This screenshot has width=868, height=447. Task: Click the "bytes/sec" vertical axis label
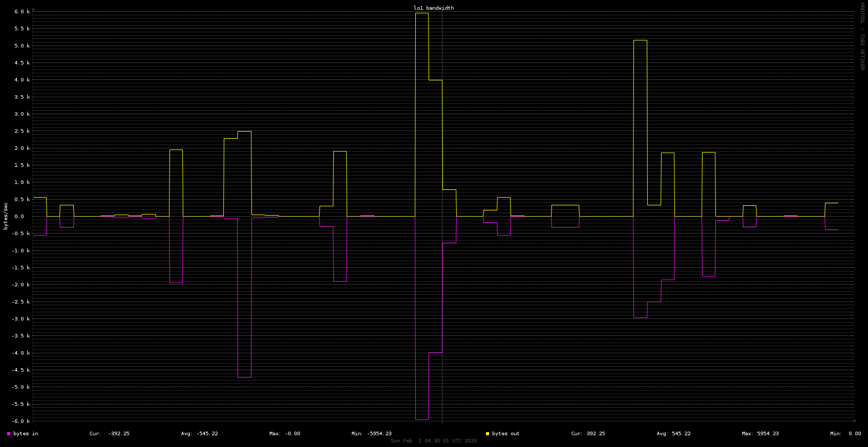tap(6, 216)
